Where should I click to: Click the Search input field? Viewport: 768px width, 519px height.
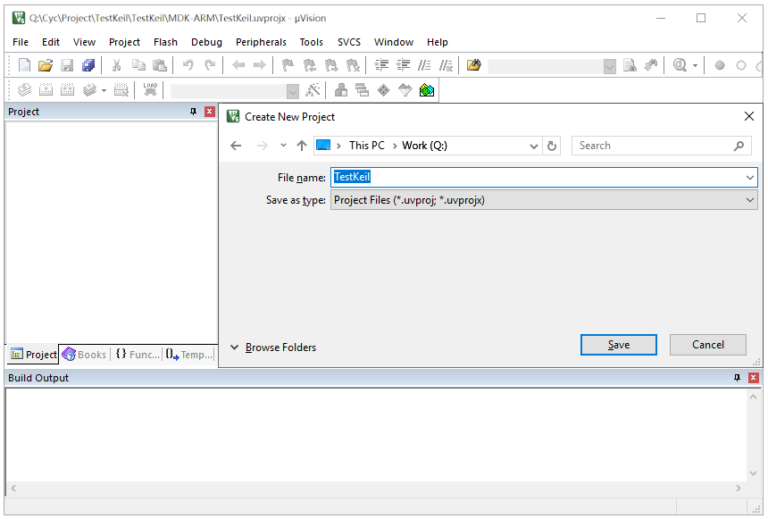tap(653, 146)
